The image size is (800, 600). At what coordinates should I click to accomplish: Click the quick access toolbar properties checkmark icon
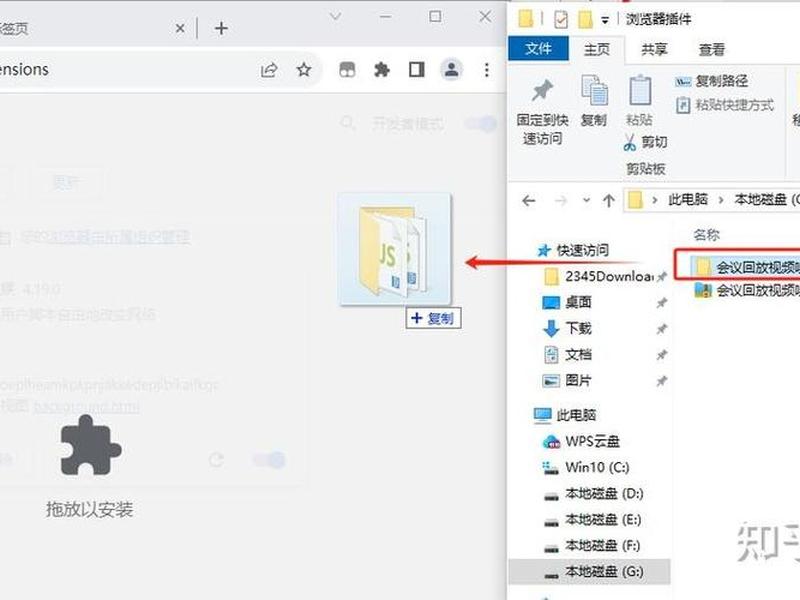pyautogui.click(x=560, y=20)
